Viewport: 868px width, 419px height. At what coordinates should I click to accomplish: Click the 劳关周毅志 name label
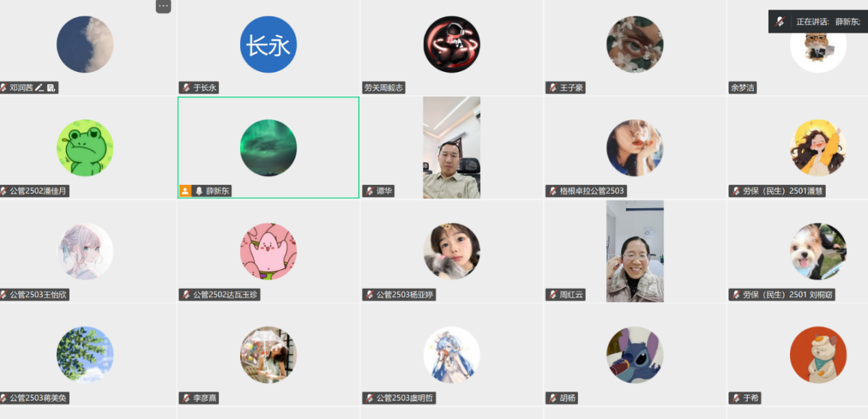pos(384,88)
